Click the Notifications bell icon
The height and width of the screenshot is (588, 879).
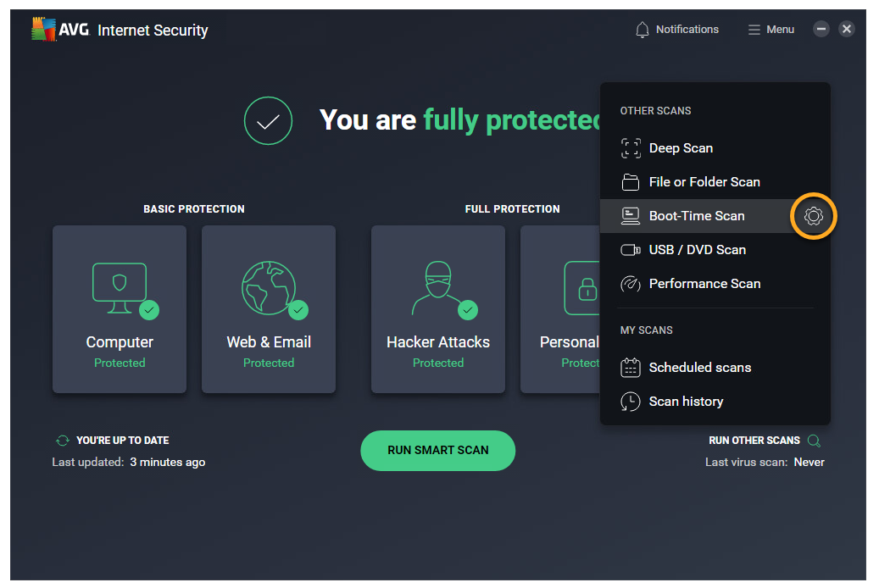pos(643,30)
